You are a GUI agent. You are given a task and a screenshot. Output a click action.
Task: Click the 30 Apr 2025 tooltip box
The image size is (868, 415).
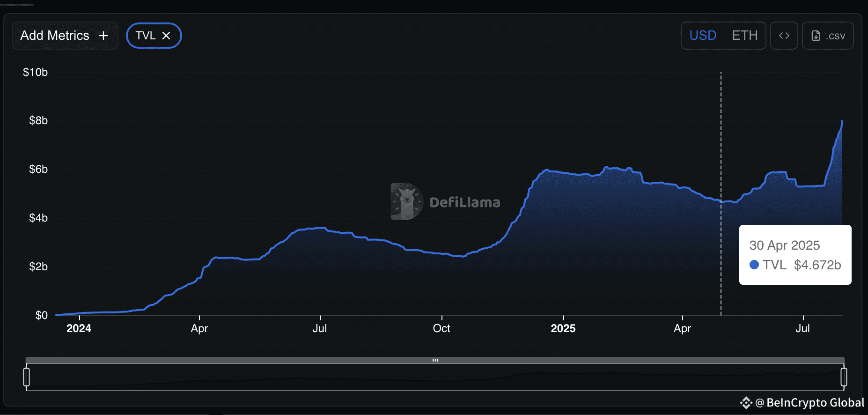(795, 255)
